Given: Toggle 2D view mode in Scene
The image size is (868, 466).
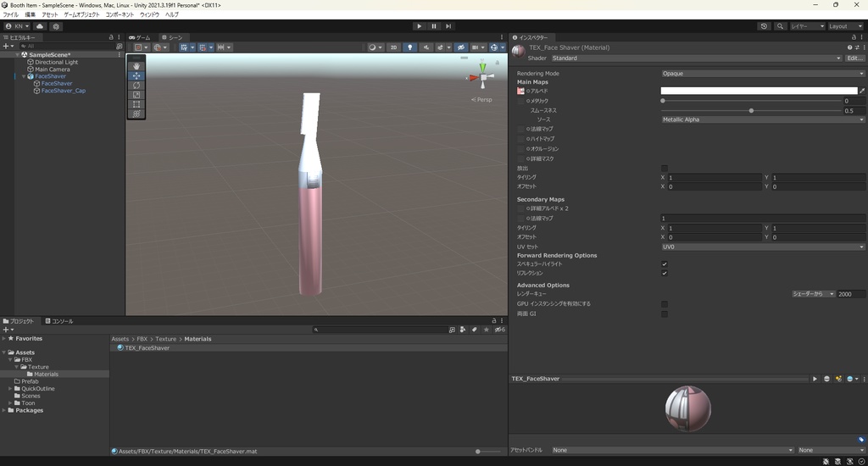Looking at the screenshot, I should click(x=393, y=47).
